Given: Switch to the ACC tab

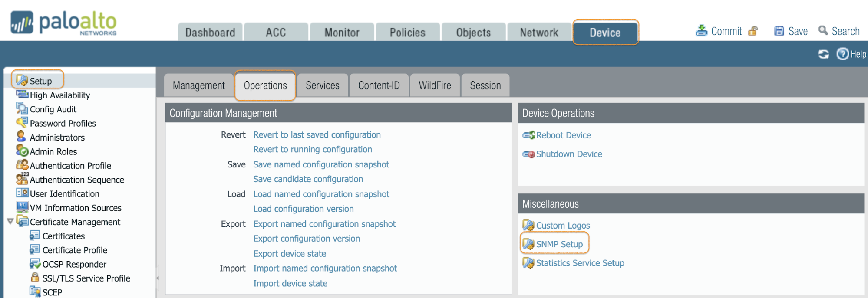Looking at the screenshot, I should [276, 32].
